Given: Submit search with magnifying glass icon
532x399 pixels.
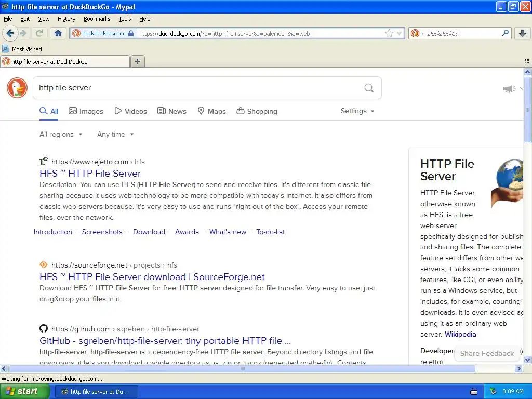Looking at the screenshot, I should click(369, 88).
